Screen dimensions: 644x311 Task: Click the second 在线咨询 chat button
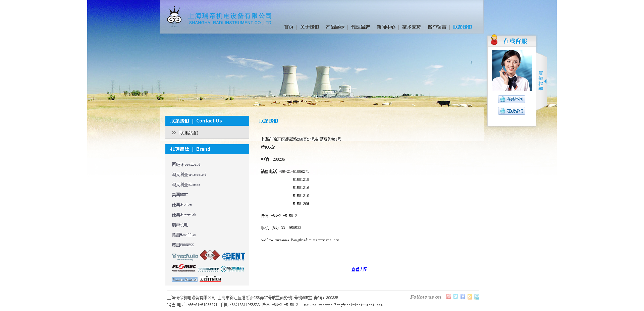pyautogui.click(x=512, y=111)
